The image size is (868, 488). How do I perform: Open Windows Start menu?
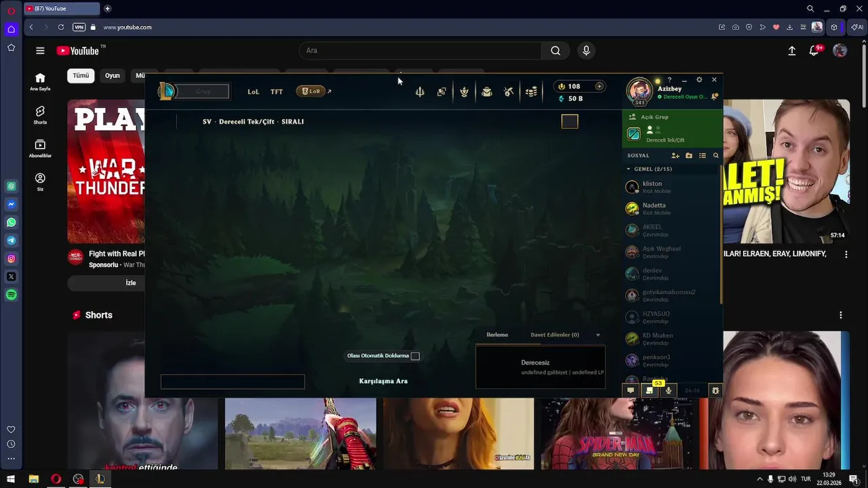click(x=11, y=479)
